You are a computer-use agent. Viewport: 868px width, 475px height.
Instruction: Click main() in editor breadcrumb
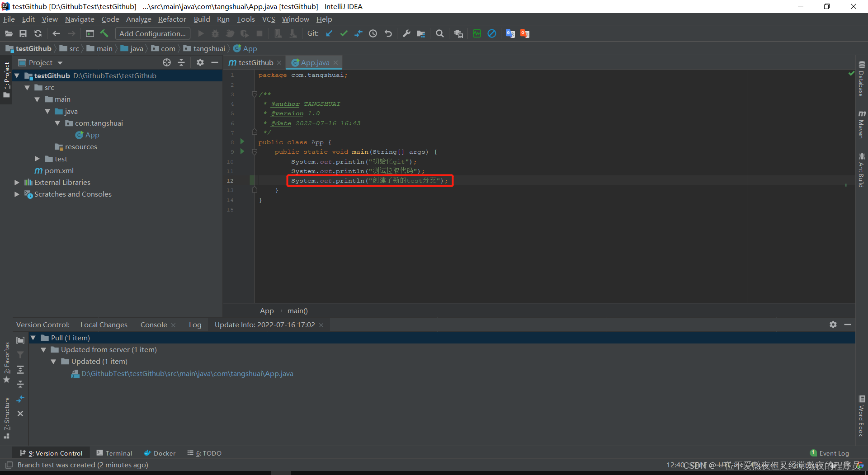tap(297, 310)
